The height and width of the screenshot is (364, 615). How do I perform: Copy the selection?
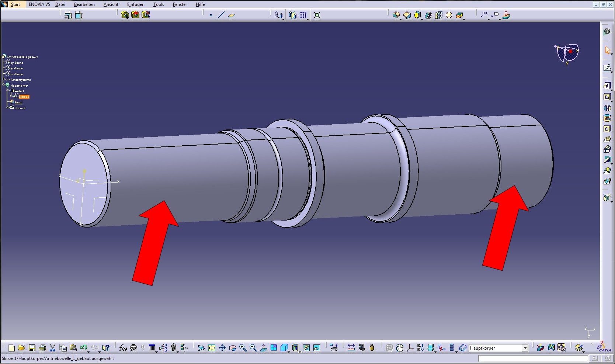(63, 348)
